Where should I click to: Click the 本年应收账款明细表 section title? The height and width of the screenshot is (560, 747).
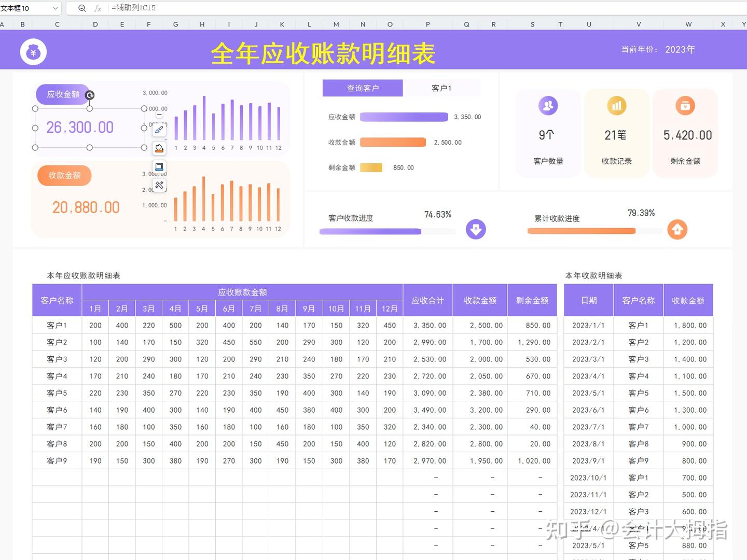coord(84,275)
